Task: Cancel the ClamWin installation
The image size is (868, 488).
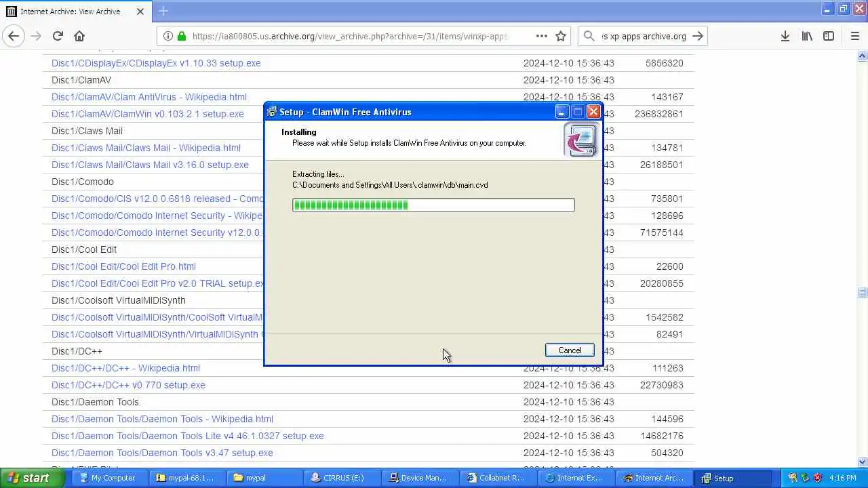Action: coord(570,350)
